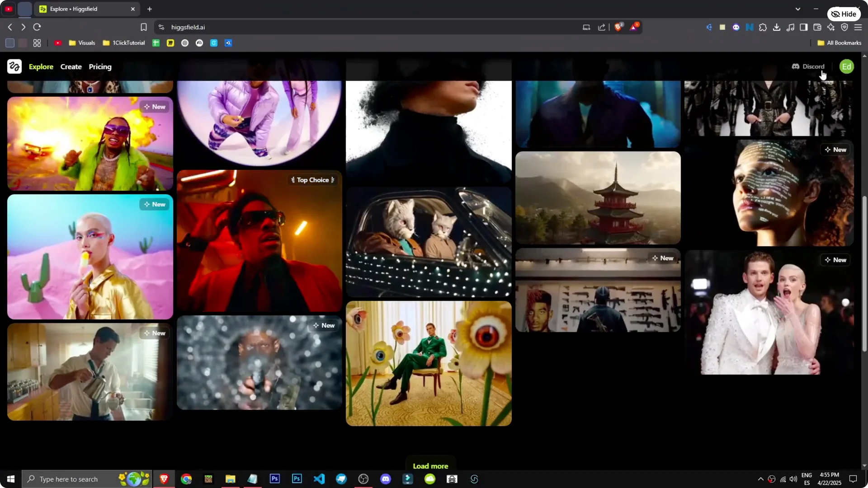Click the Brave Shields icon with badge

point(618,27)
